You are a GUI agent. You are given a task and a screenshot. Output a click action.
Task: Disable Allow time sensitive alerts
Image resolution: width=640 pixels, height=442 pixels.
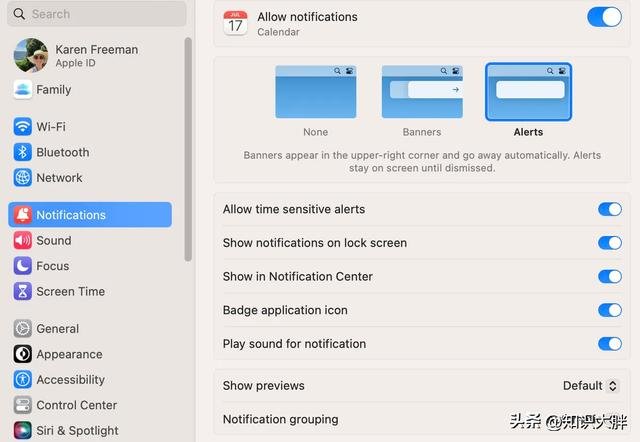pos(609,209)
